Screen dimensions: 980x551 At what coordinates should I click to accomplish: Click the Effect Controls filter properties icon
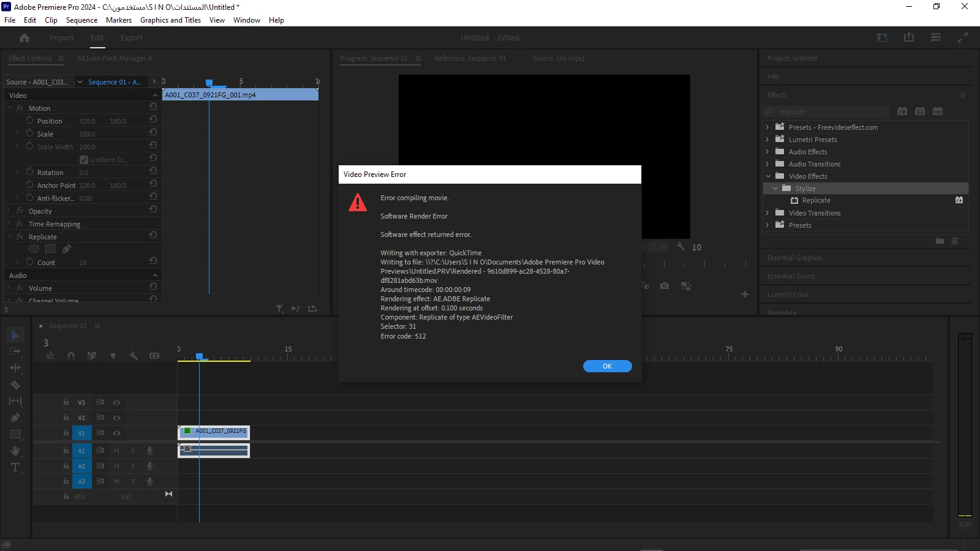(279, 309)
